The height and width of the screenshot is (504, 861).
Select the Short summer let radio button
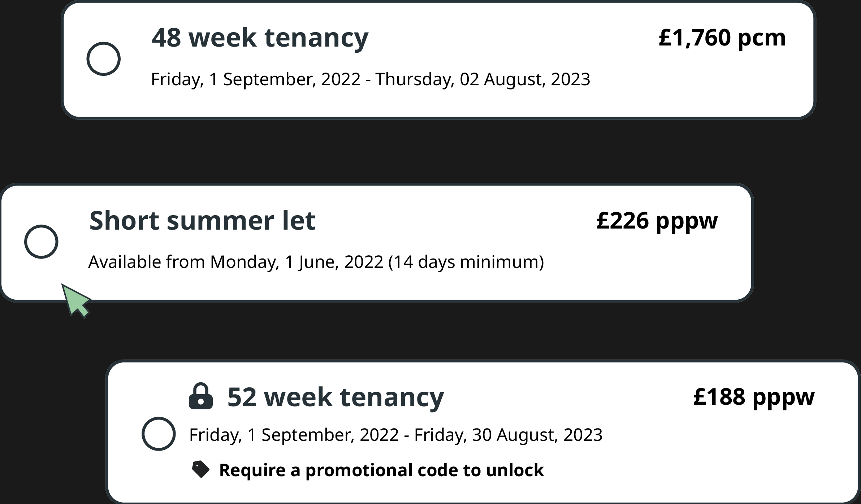[41, 242]
